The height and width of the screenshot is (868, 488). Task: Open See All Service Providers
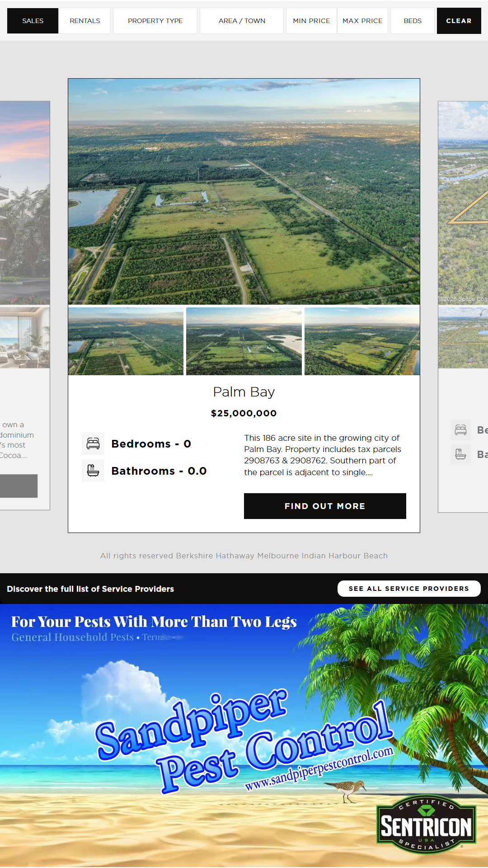tap(409, 589)
